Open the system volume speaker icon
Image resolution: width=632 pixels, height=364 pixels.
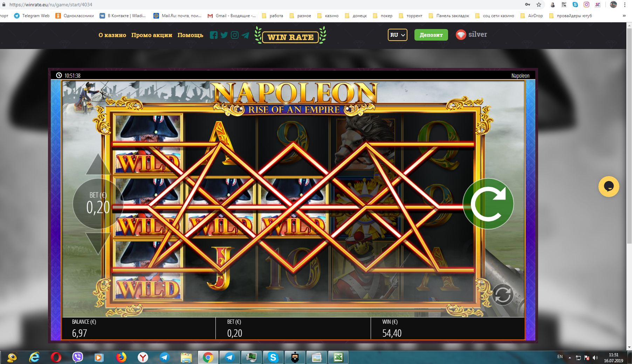595,357
